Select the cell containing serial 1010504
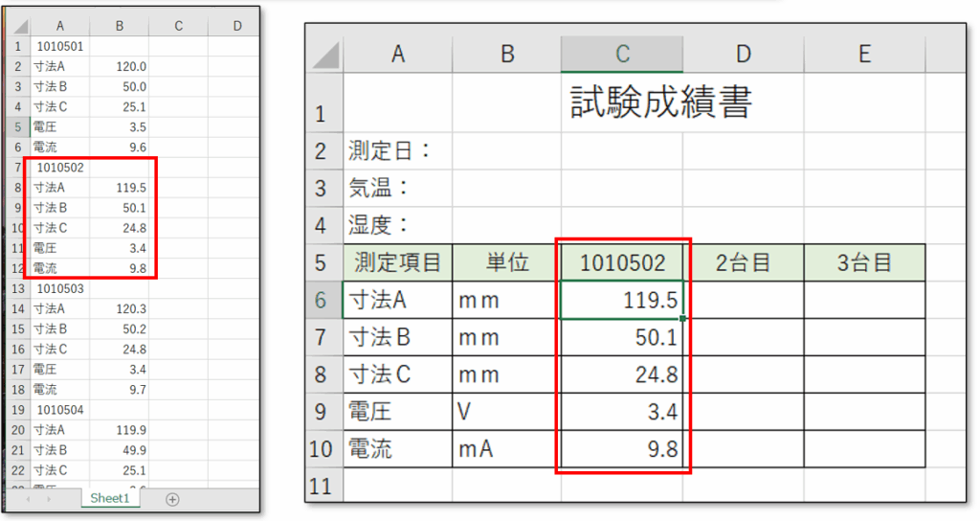This screenshot has width=980, height=521. [x=59, y=410]
